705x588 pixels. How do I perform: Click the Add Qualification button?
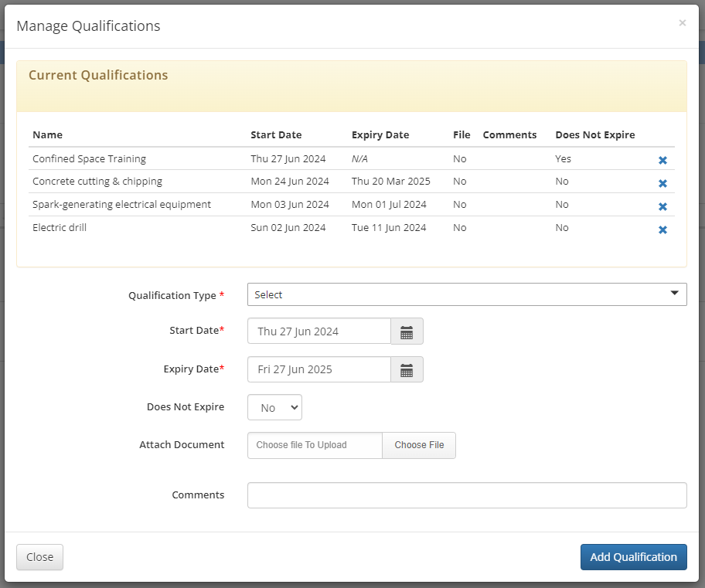pos(634,557)
